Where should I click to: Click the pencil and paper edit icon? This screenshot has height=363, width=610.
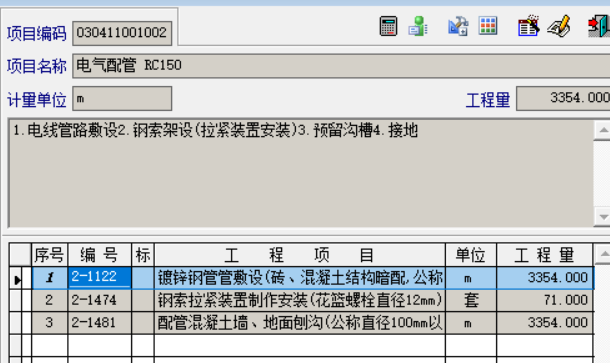[559, 26]
